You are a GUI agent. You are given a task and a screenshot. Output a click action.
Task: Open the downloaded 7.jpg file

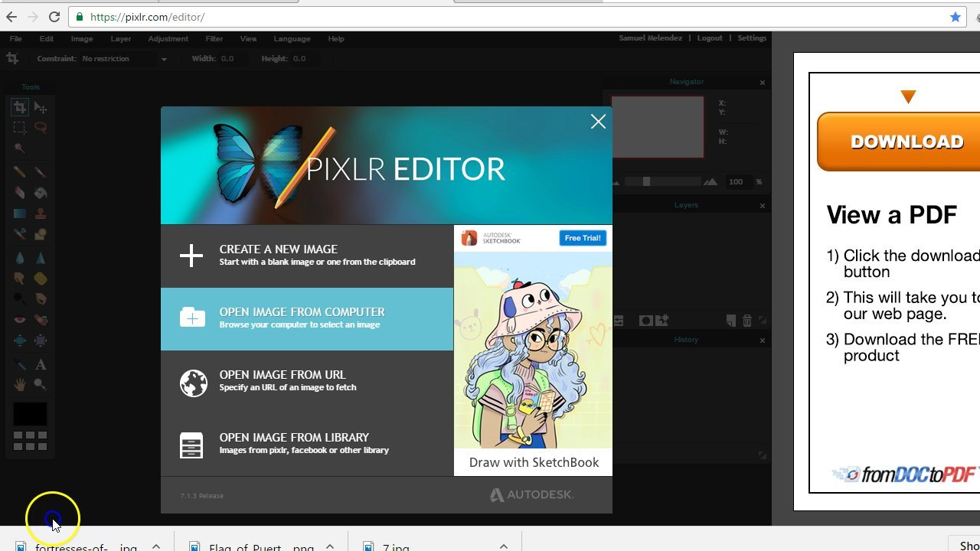pyautogui.click(x=394, y=545)
